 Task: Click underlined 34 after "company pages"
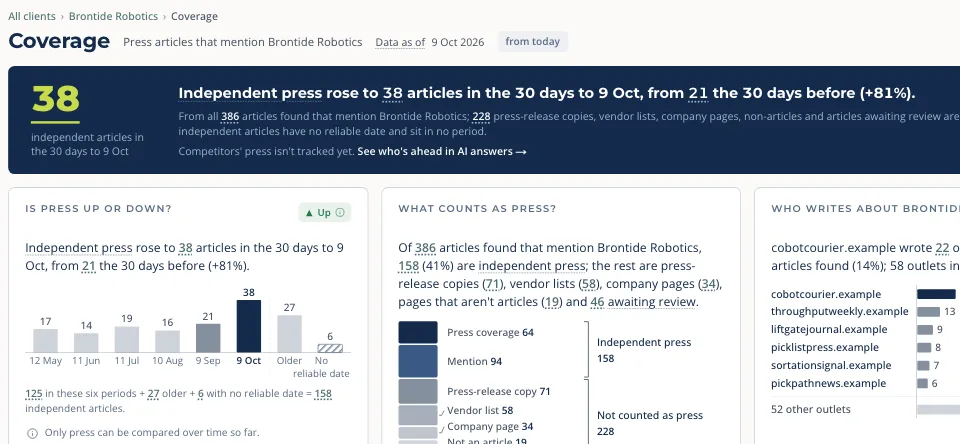tap(710, 284)
